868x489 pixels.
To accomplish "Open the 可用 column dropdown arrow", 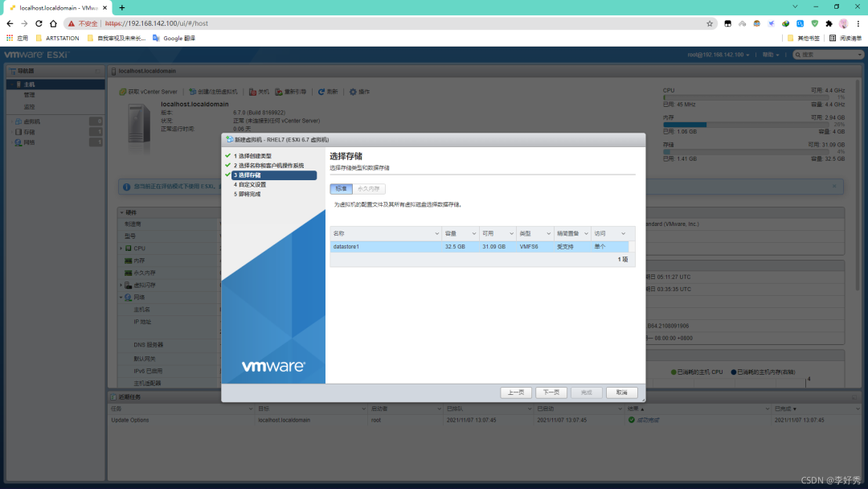I will 511,234.
